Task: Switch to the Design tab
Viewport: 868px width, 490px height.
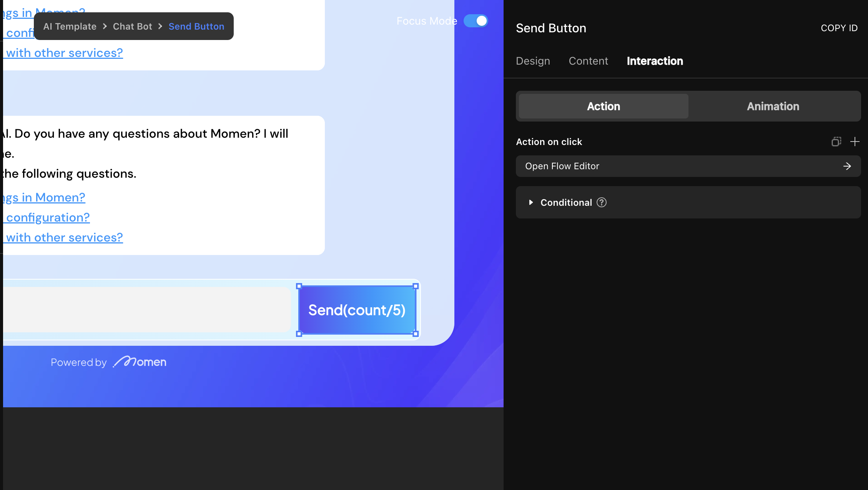Action: click(x=533, y=61)
